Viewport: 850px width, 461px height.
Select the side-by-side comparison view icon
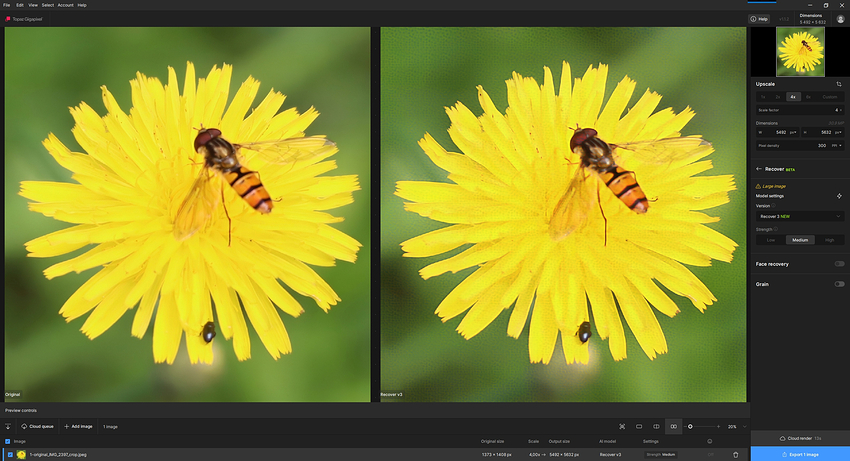[x=673, y=426]
